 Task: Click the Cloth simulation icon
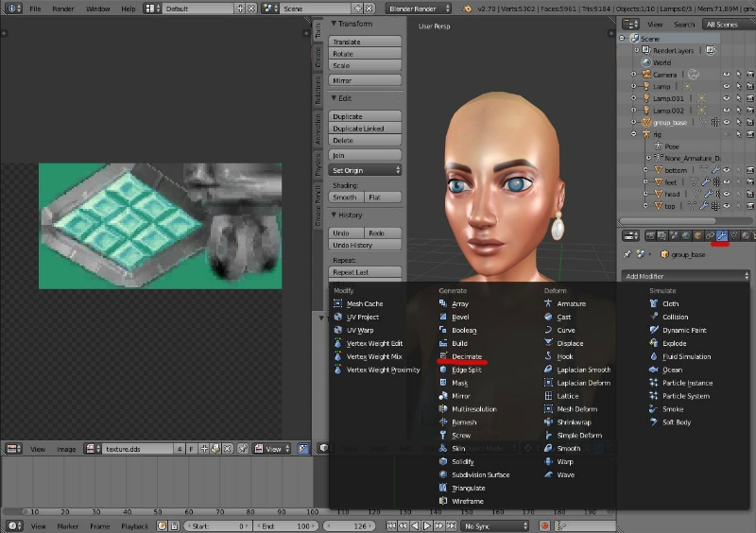[654, 303]
